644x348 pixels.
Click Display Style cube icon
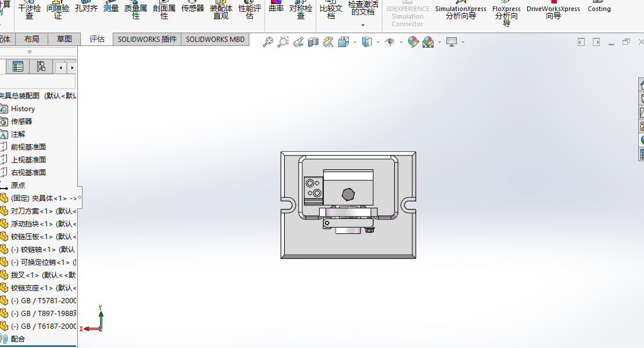(367, 42)
